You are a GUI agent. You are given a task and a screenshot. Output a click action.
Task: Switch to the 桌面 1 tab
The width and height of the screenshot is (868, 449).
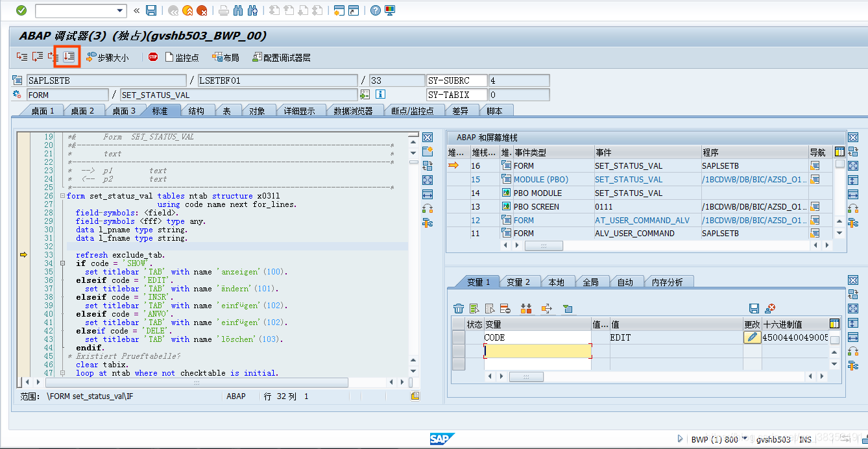point(43,111)
